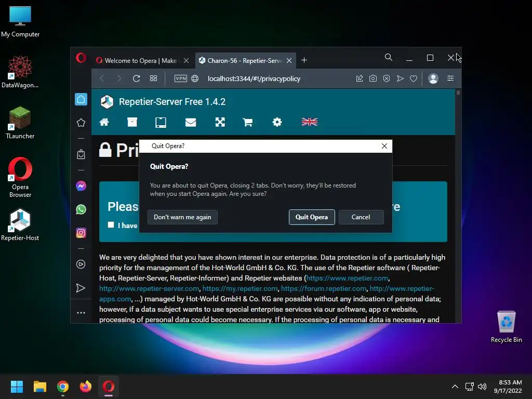
Task: Launch Chrome from taskbar
Action: pyautogui.click(x=63, y=387)
